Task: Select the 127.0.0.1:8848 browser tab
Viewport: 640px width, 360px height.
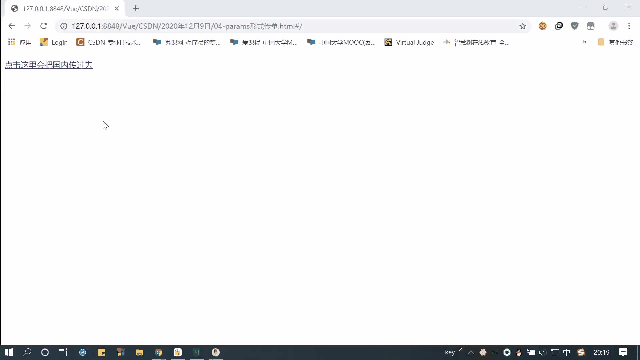Action: pyautogui.click(x=64, y=9)
